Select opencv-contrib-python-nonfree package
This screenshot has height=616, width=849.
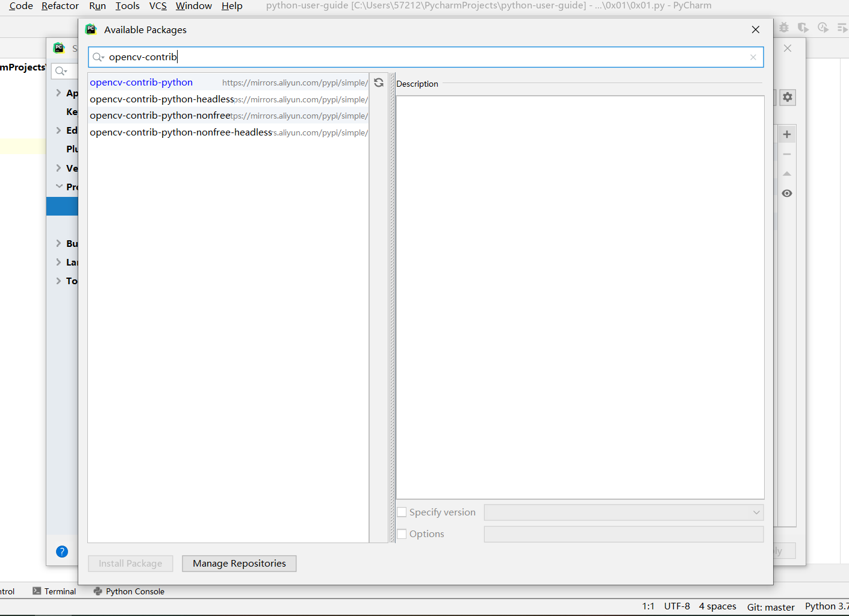tap(228, 116)
